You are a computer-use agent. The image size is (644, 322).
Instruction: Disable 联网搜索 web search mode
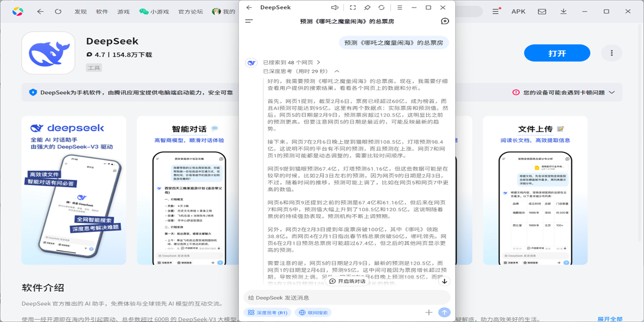point(313,312)
